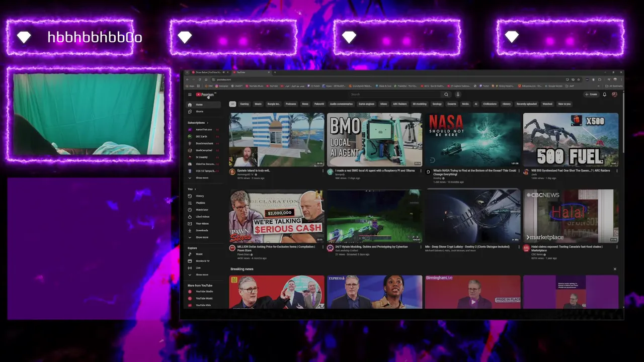
Task: Open FOX 13 Tampa Bay subscription
Action: click(x=203, y=171)
